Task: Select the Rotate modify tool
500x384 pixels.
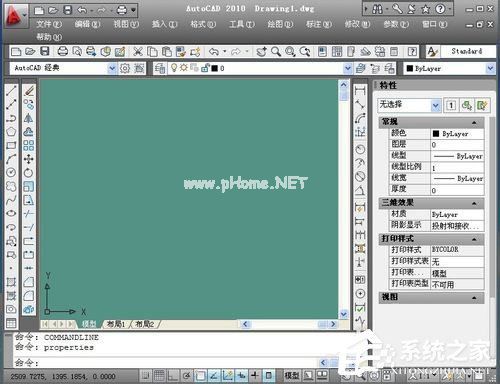Action: coord(29,172)
